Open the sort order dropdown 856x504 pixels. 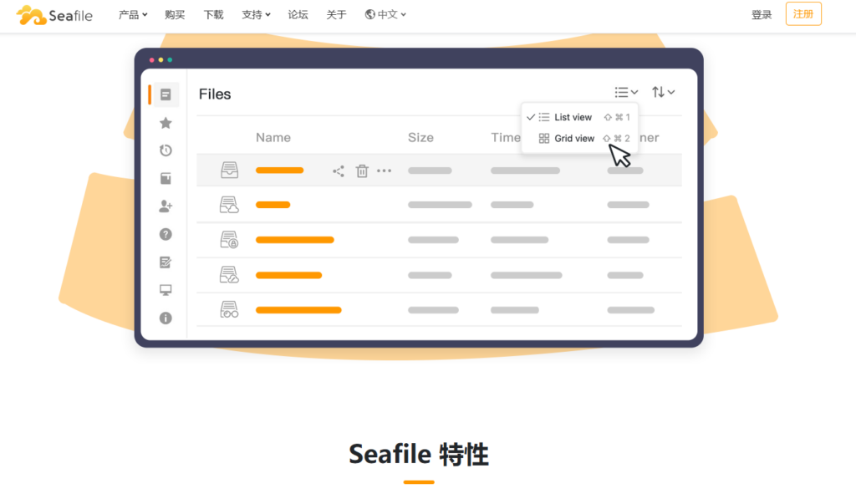663,92
